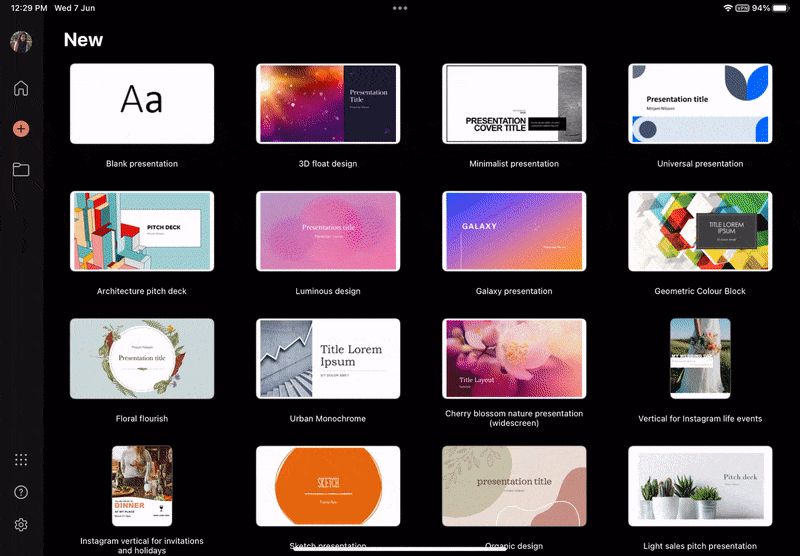Choose the orange Sketch presentation thumbnail
Screen dimensions: 800x556
(x=328, y=486)
